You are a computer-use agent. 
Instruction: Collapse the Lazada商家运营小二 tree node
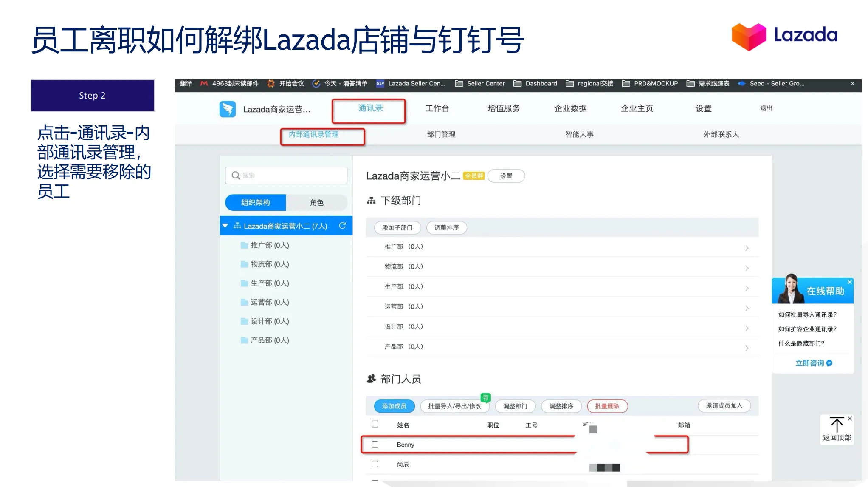pyautogui.click(x=225, y=226)
